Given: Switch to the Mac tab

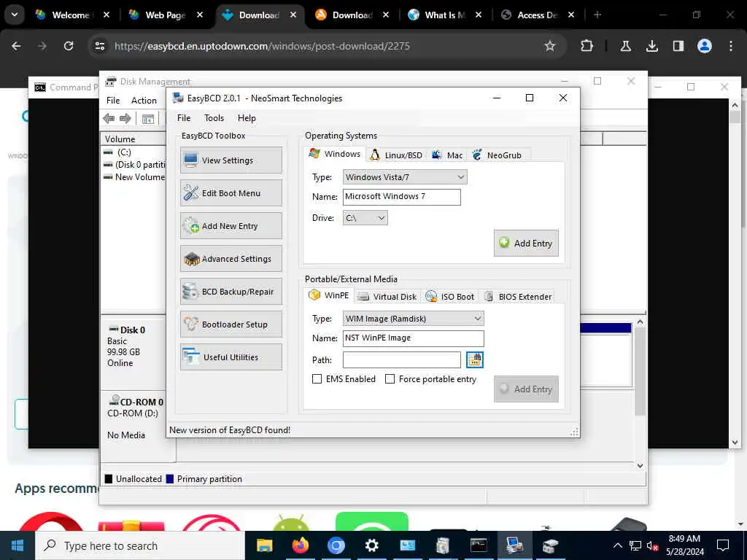Looking at the screenshot, I should click(x=447, y=155).
